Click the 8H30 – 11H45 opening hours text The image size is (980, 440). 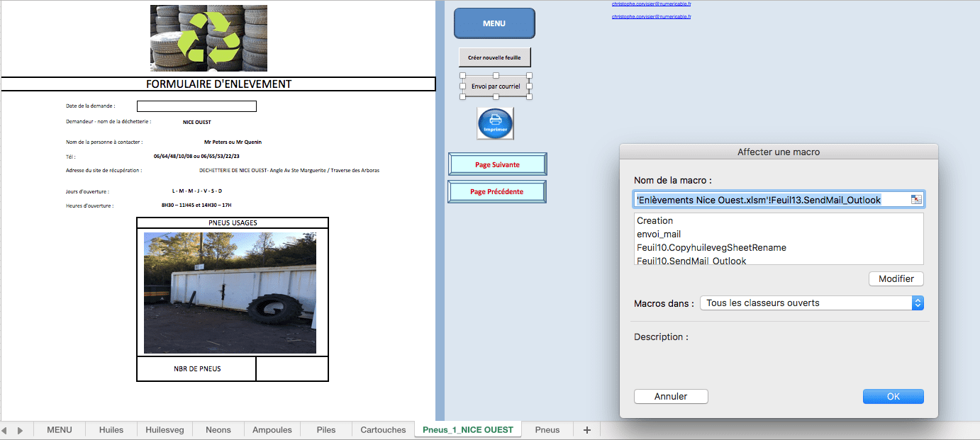pos(196,205)
